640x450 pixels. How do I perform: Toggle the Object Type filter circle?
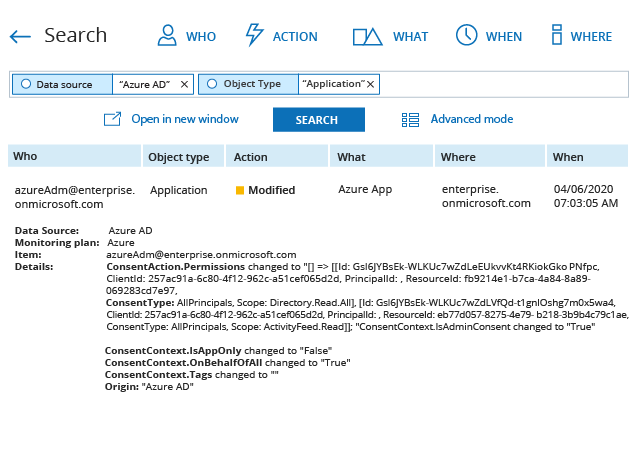[212, 84]
